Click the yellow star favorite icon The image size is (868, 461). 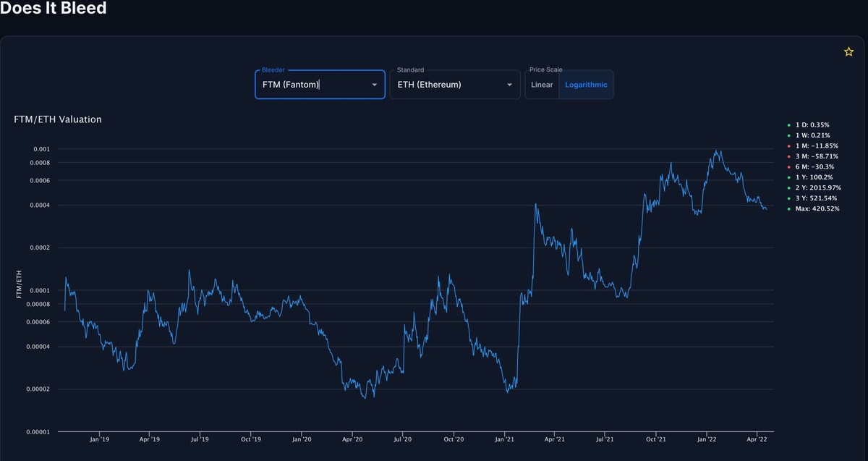(848, 51)
